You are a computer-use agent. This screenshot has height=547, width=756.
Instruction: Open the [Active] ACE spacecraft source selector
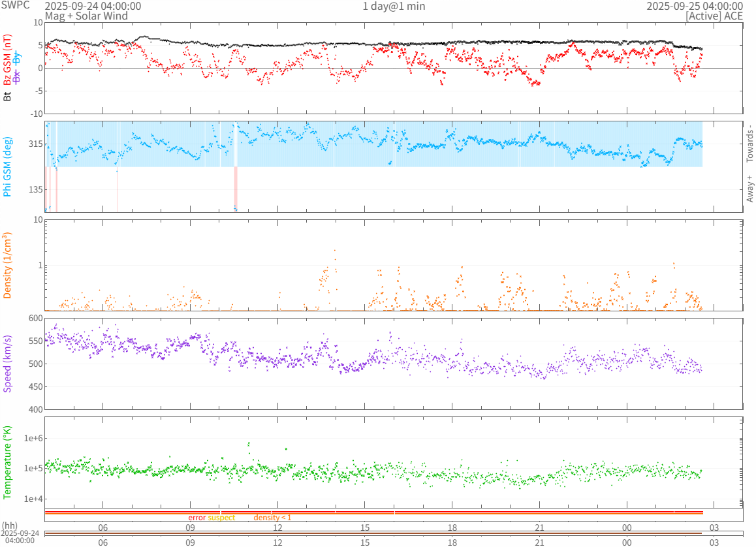tap(714, 16)
